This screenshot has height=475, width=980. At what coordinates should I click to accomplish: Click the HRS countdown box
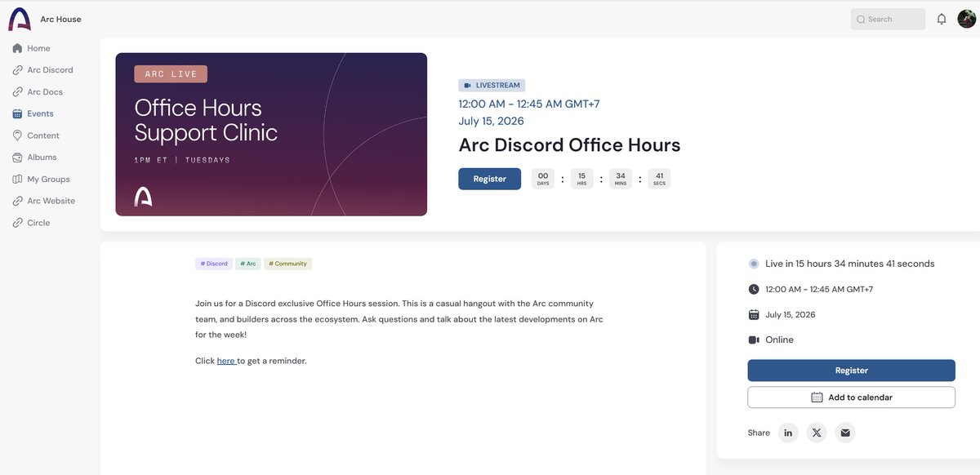tap(581, 179)
